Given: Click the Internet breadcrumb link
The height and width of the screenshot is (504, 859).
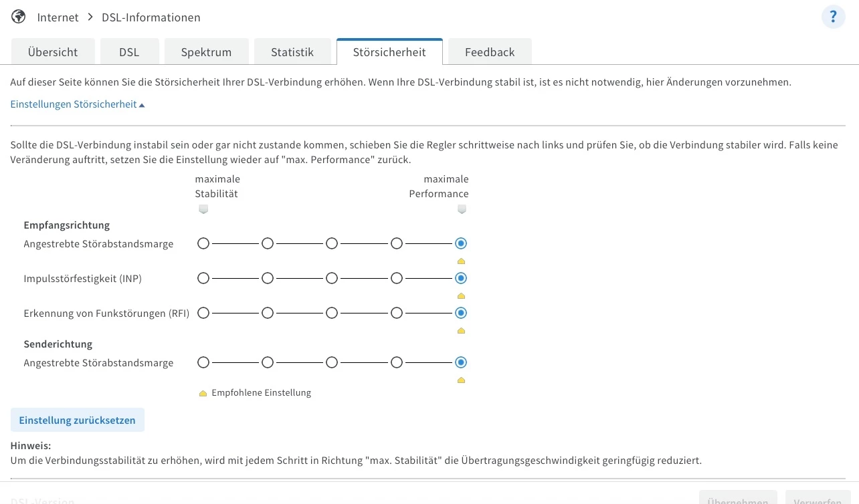Looking at the screenshot, I should 58,17.
